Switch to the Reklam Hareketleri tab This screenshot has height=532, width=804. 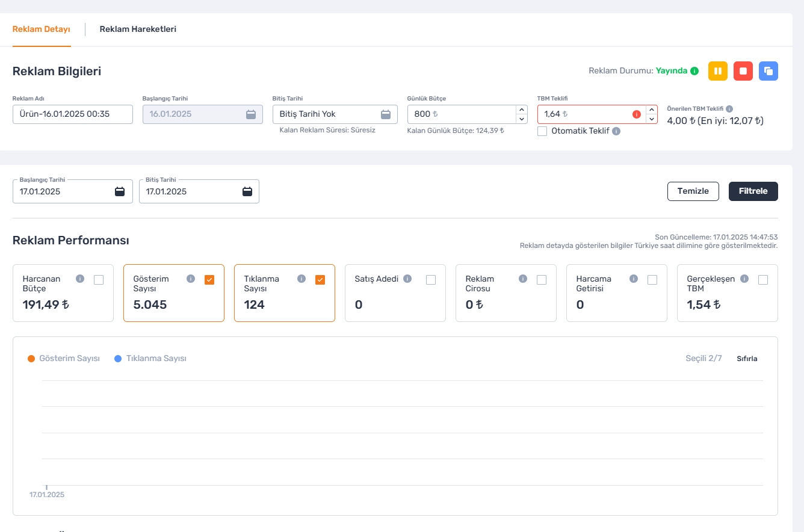(138, 29)
